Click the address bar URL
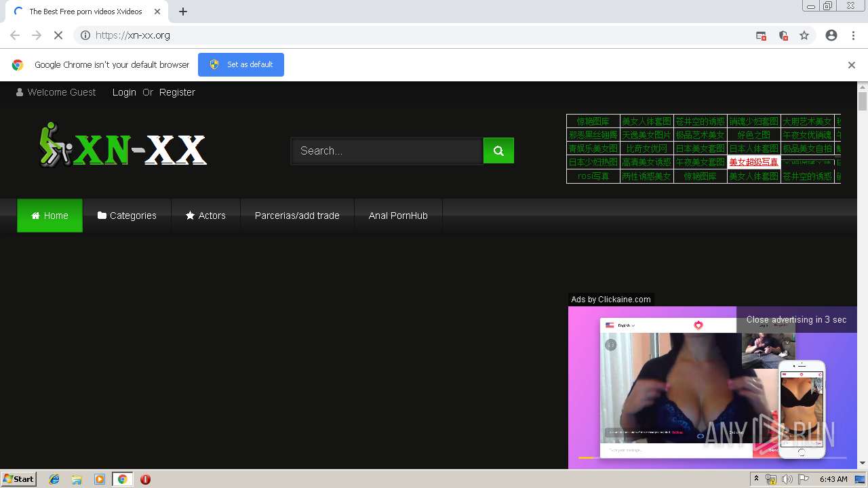868x488 pixels. pyautogui.click(x=133, y=35)
